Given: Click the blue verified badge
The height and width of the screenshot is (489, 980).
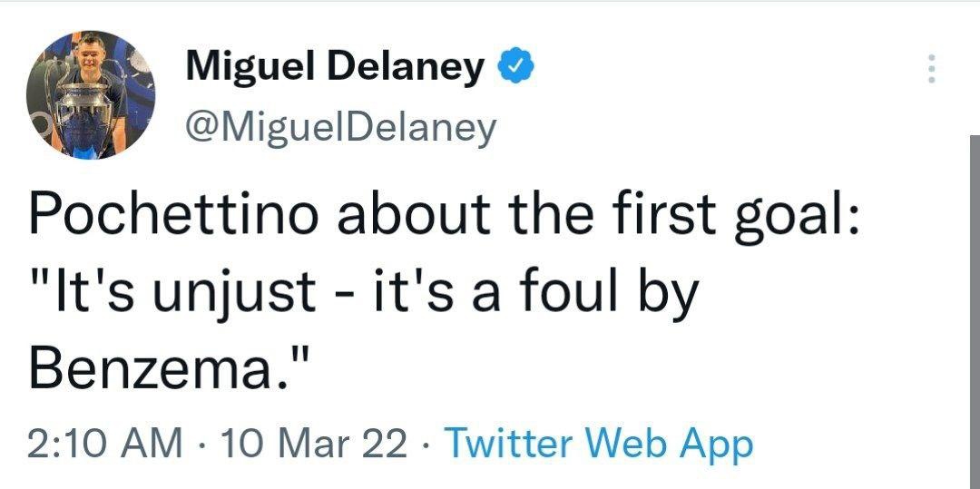Looking at the screenshot, I should pos(514,67).
